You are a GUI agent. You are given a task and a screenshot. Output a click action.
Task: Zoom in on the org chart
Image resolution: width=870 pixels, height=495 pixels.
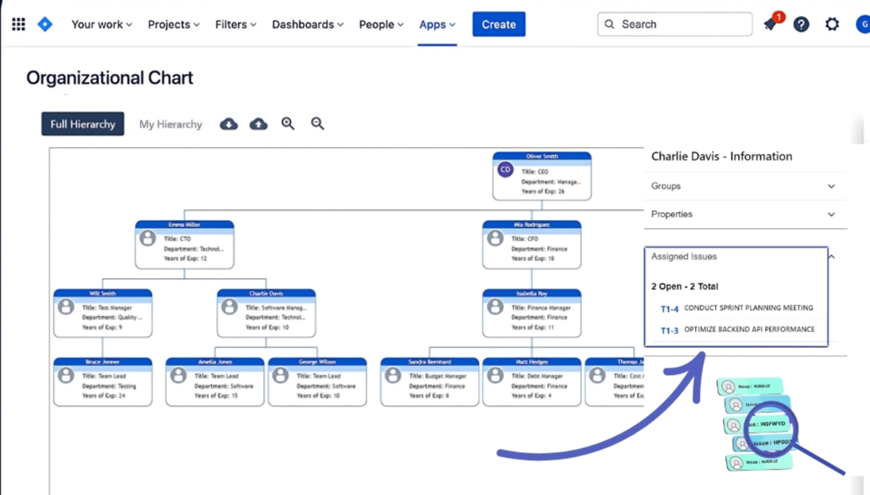[288, 124]
